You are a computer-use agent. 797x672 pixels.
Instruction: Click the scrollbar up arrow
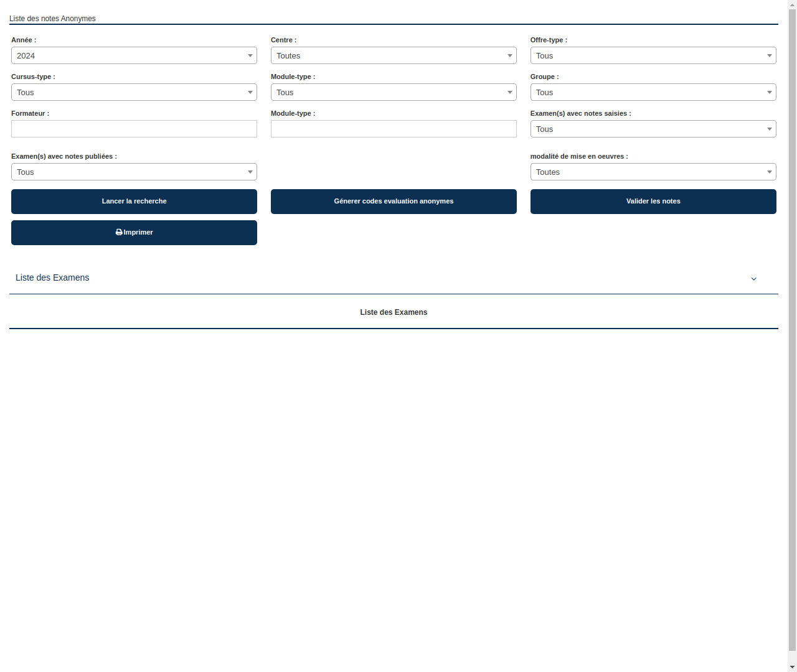(792, 4)
